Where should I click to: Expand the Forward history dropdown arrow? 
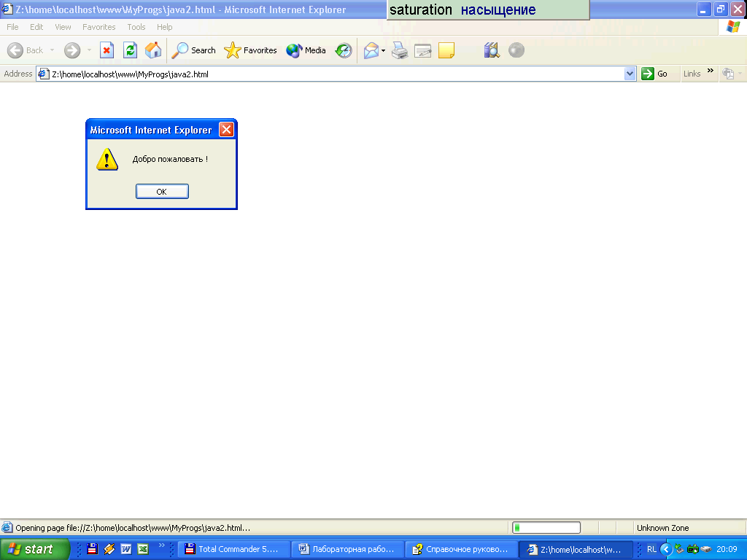89,50
